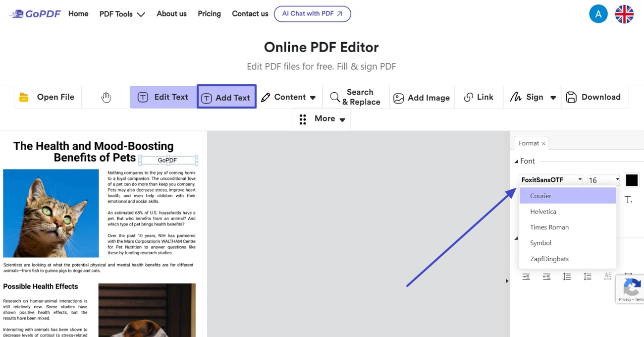Screen dimensions: 644x337
Task: Apply subscript with the T₁ icon
Action: point(629,200)
